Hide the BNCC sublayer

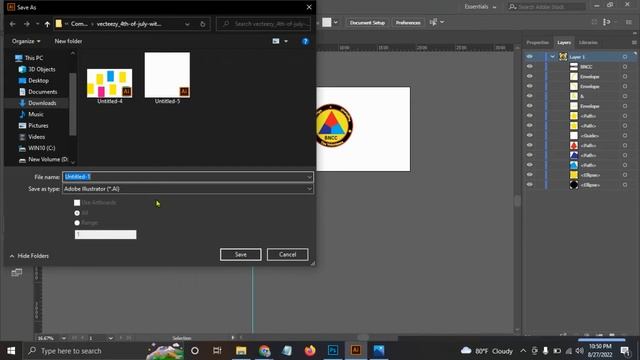pos(529,66)
